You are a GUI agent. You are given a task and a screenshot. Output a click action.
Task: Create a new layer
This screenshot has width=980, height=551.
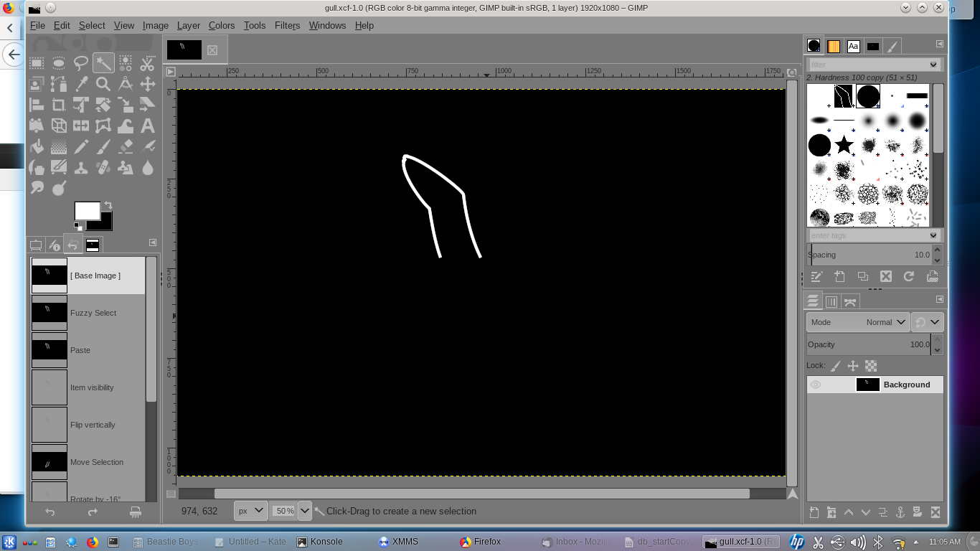(814, 512)
